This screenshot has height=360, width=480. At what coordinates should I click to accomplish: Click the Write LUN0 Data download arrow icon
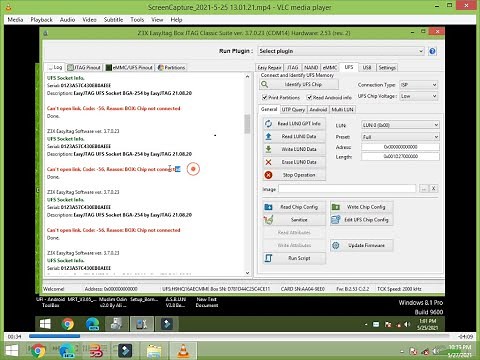point(268,149)
